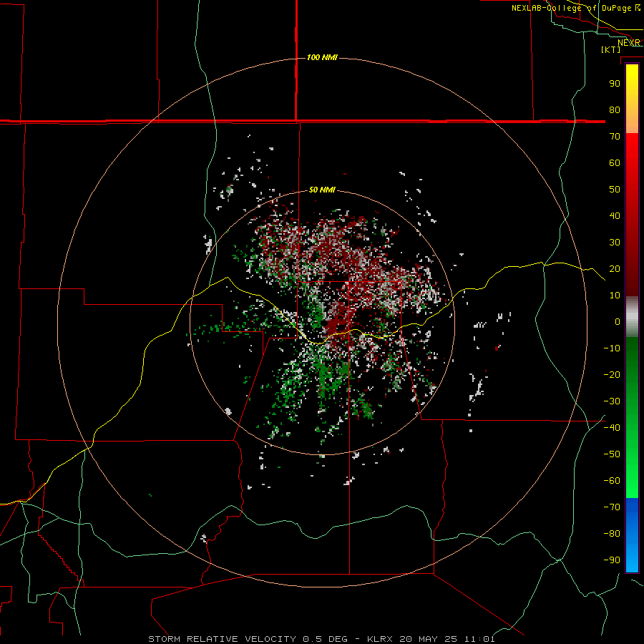This screenshot has height=644, width=644.
Task: Click the 0 value on velocity scale
Action: (x=618, y=321)
